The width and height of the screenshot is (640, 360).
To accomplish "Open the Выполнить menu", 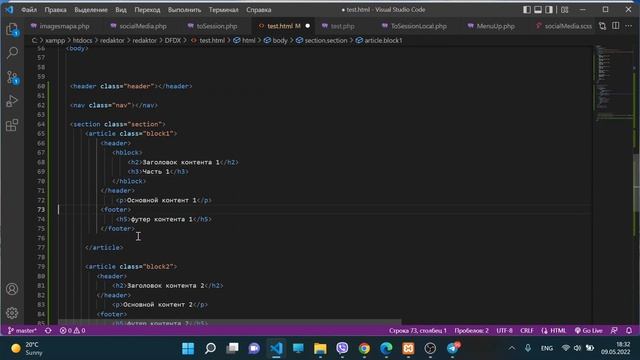I will [x=184, y=10].
